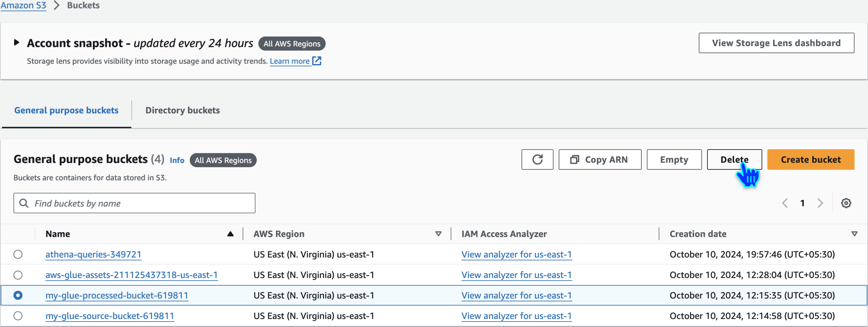Expand the Account snapshot section
The height and width of the screenshot is (327, 868).
point(16,43)
